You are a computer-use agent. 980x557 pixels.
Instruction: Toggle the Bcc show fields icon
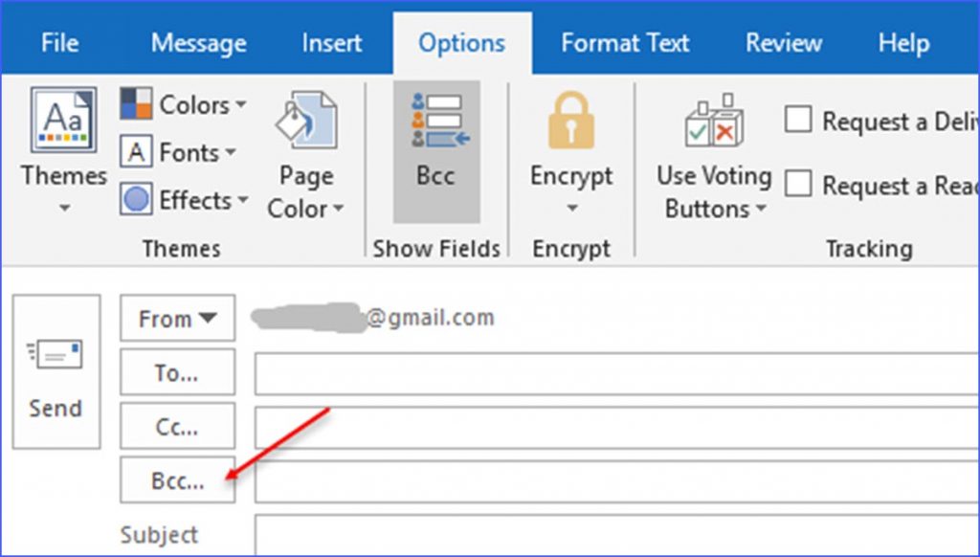tap(436, 121)
